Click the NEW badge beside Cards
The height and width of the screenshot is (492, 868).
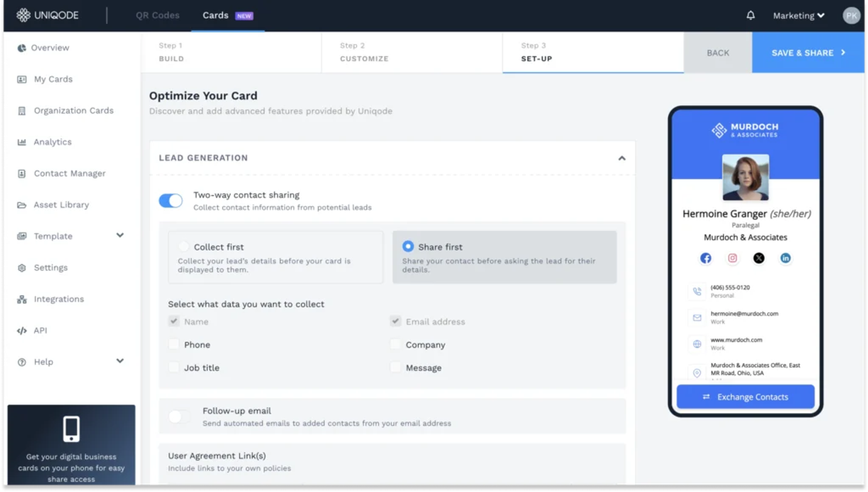click(244, 16)
